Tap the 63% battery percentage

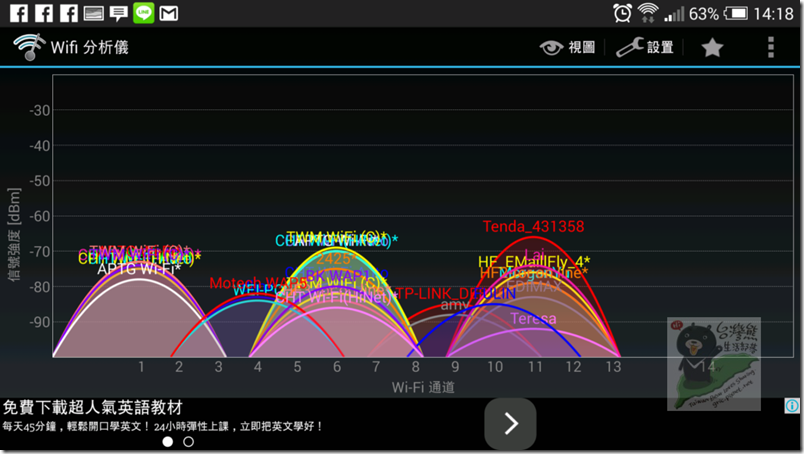click(704, 14)
